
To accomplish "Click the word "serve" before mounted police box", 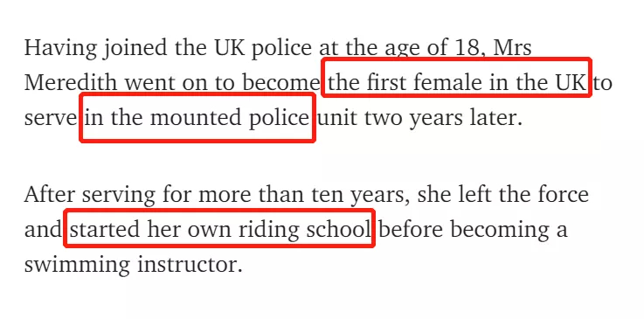I will click(x=51, y=120).
